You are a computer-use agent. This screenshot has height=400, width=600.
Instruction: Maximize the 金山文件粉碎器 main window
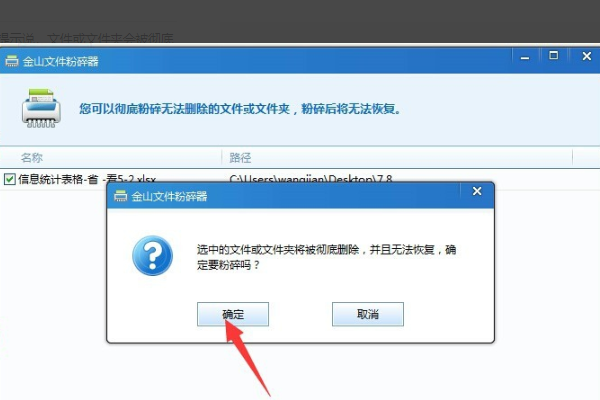553,56
